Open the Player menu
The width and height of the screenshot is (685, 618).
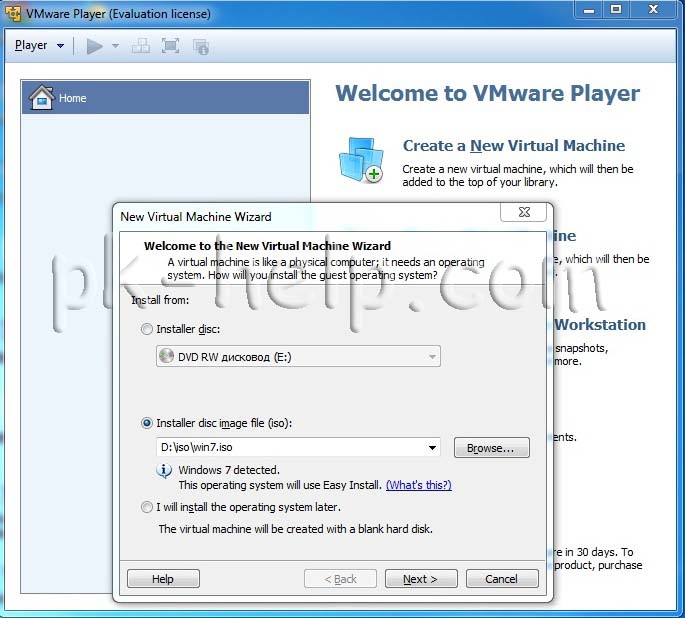(x=39, y=45)
